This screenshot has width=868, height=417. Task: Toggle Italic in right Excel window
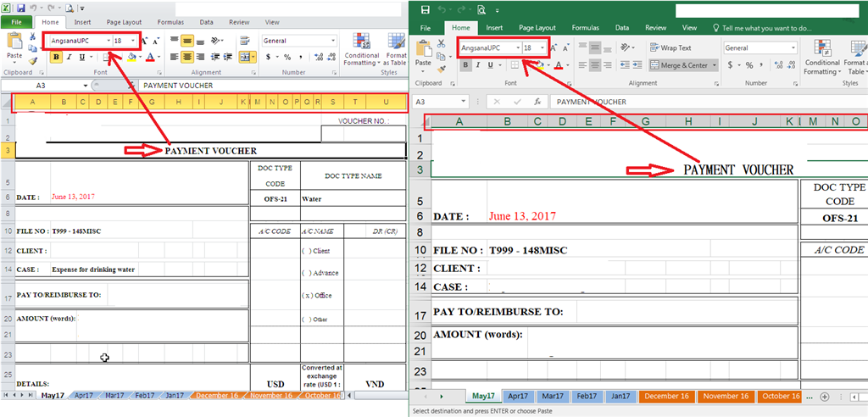point(478,64)
